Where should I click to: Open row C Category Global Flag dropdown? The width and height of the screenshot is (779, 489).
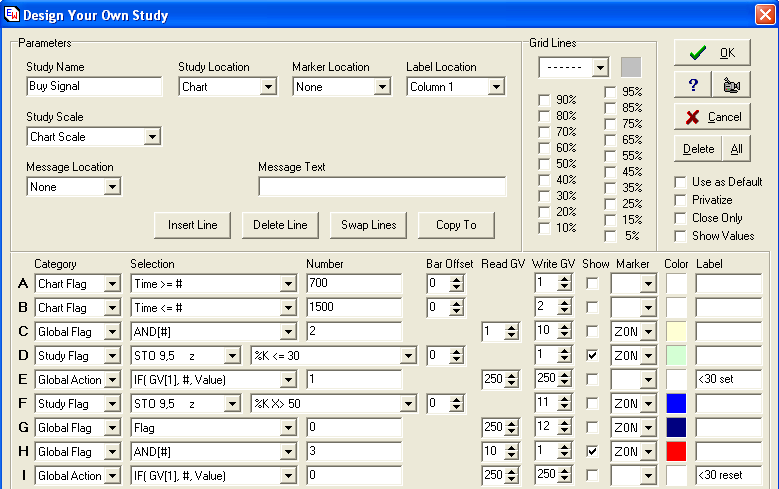tap(111, 331)
